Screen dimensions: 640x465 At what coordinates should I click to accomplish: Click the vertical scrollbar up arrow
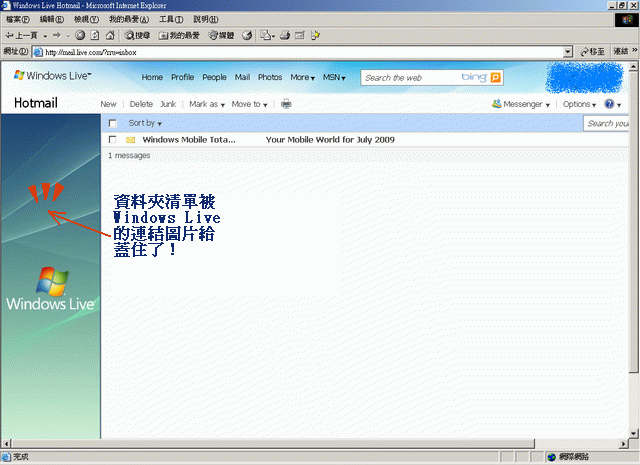click(633, 66)
